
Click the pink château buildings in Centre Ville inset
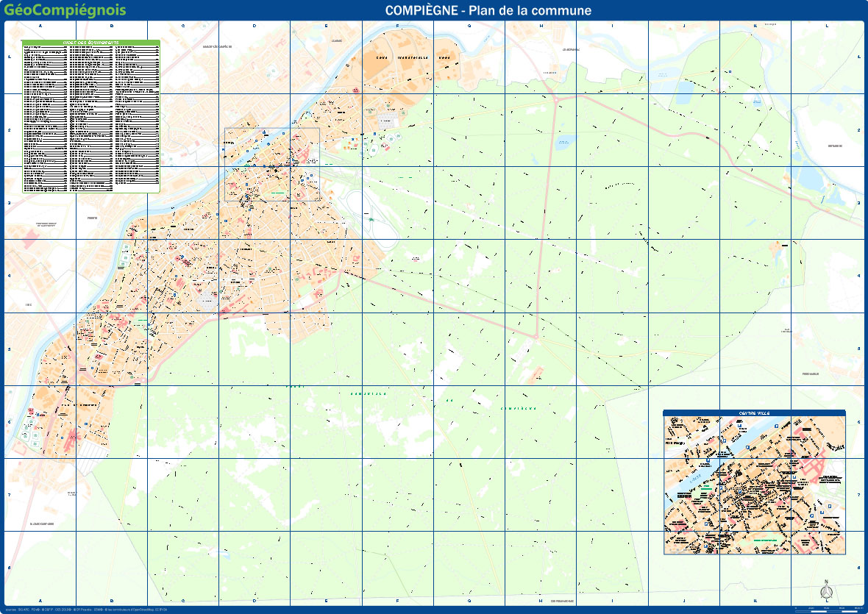click(814, 466)
